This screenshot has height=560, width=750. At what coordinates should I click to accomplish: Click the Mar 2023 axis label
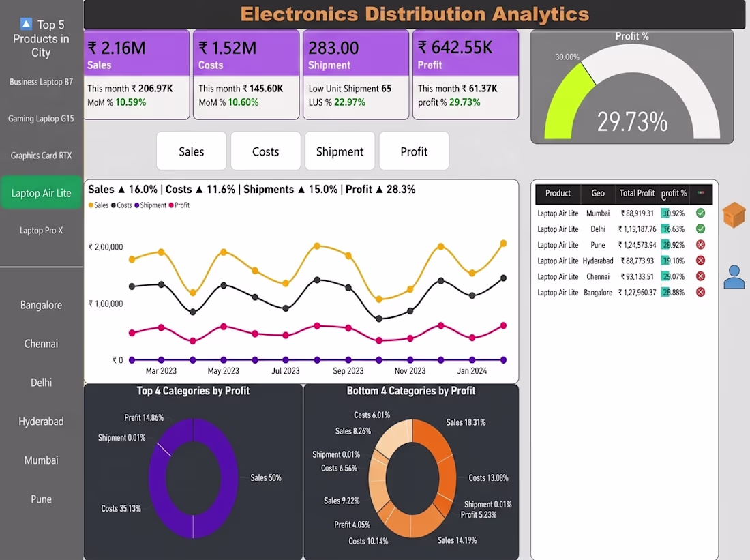(161, 371)
